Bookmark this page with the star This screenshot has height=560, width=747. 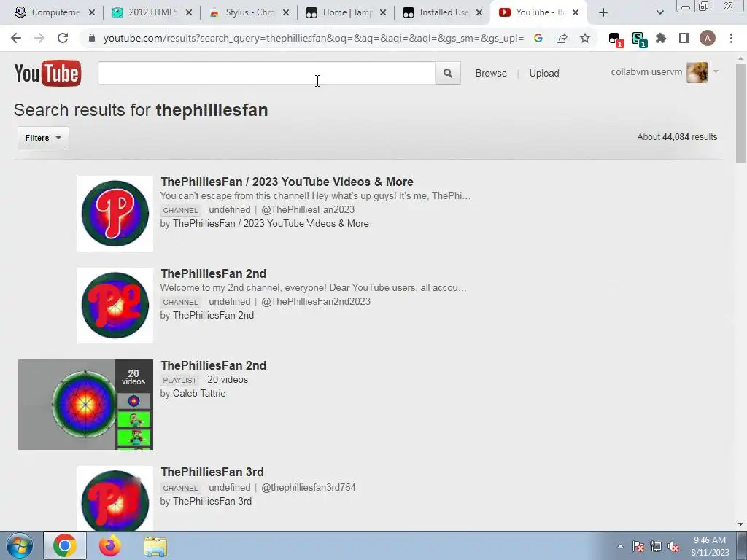click(x=585, y=38)
